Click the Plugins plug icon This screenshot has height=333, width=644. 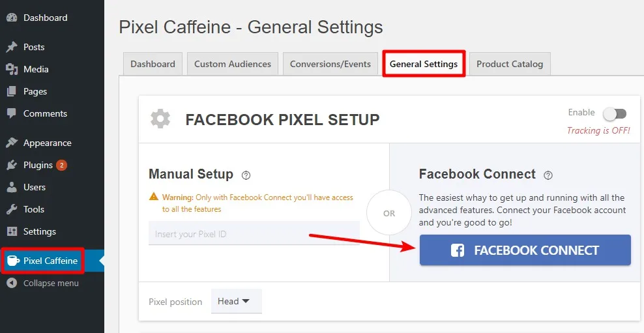[x=12, y=165]
